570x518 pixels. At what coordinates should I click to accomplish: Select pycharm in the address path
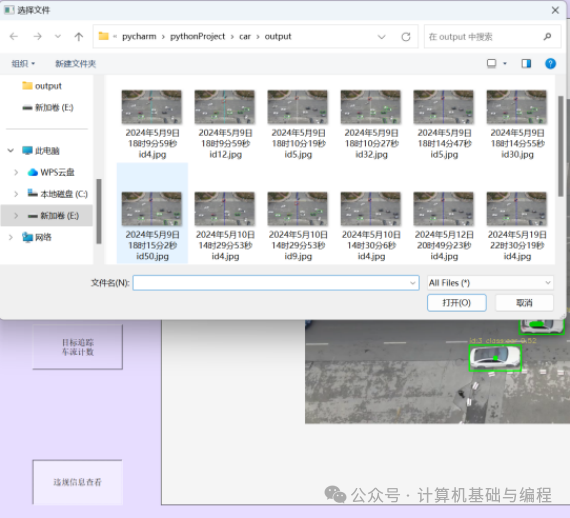point(139,36)
